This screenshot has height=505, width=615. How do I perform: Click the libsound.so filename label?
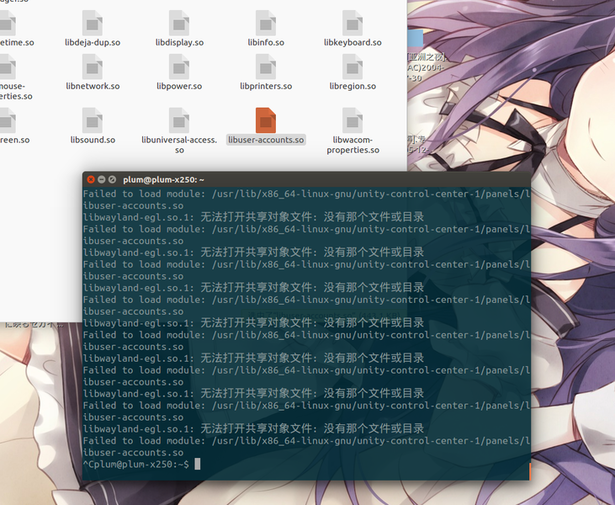pyautogui.click(x=93, y=140)
